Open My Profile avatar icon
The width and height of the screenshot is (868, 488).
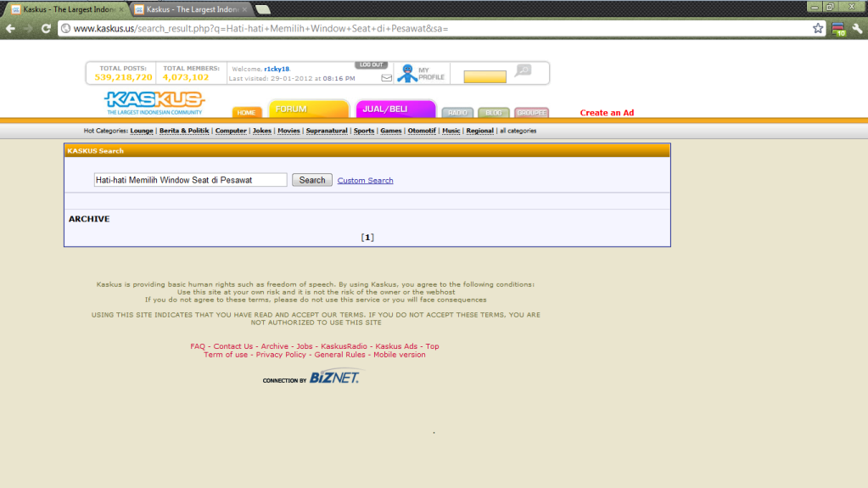pos(407,73)
